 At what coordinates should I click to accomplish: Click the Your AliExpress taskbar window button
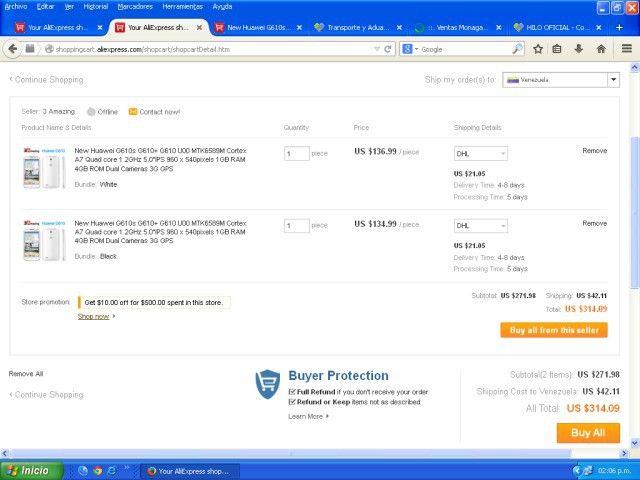[x=190, y=471]
